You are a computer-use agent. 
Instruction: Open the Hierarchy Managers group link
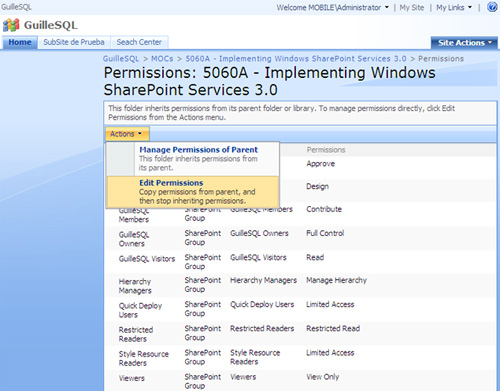tap(135, 286)
